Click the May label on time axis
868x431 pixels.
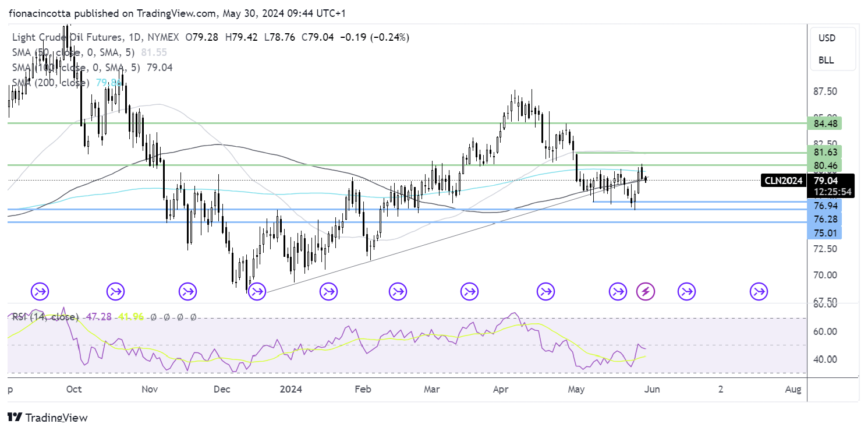[x=575, y=389]
